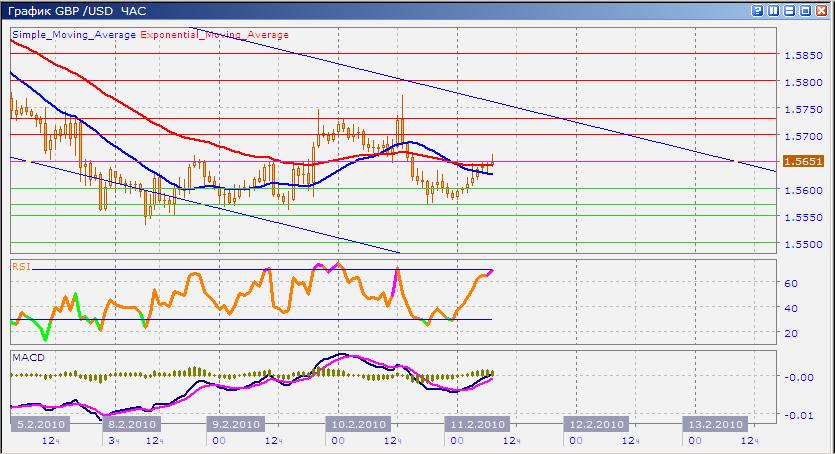Minimize the GBP/USD chart window

coord(790,10)
